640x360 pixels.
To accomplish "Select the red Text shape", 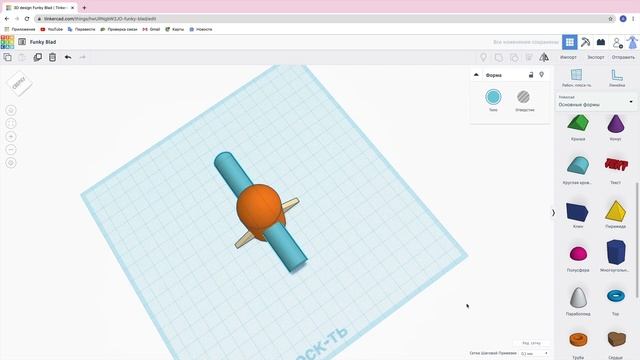I will click(x=616, y=164).
